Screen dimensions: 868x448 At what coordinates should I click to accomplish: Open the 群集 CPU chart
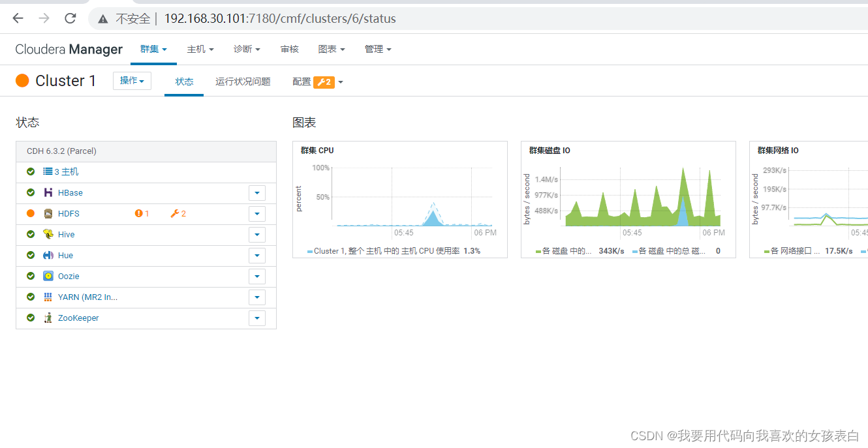[x=400, y=200]
